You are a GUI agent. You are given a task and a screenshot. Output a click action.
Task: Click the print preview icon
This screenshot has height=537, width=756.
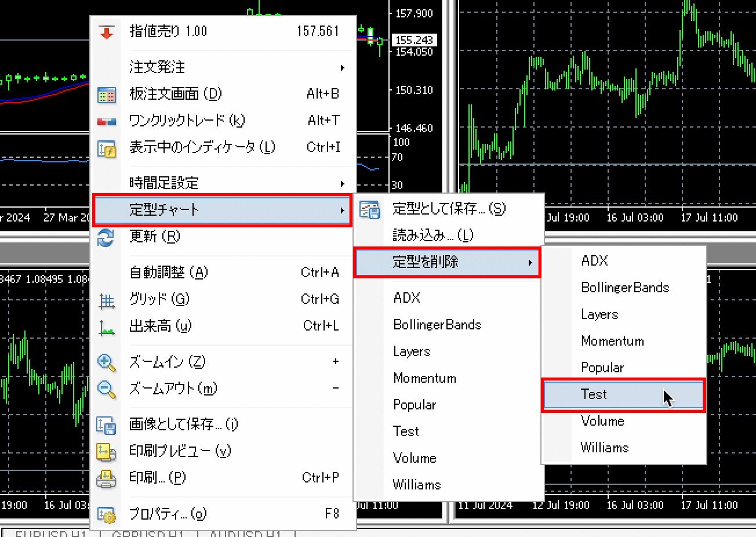[x=107, y=451]
